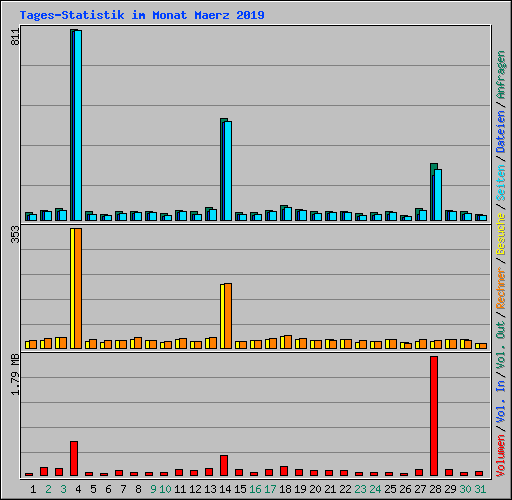The image size is (512, 500).
Task: Click day label '6' on the x-axis
Action: pos(108,489)
